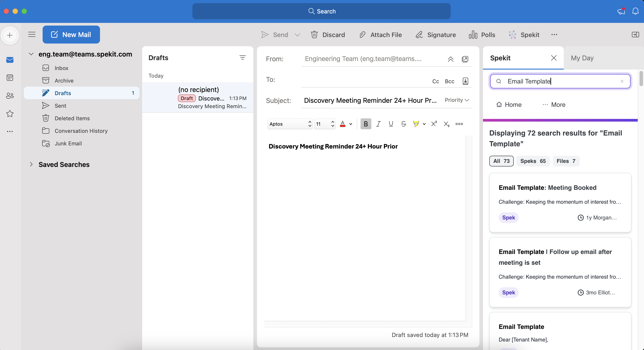The width and height of the screenshot is (644, 350).
Task: Open drafts list filter icon
Action: coord(242,57)
